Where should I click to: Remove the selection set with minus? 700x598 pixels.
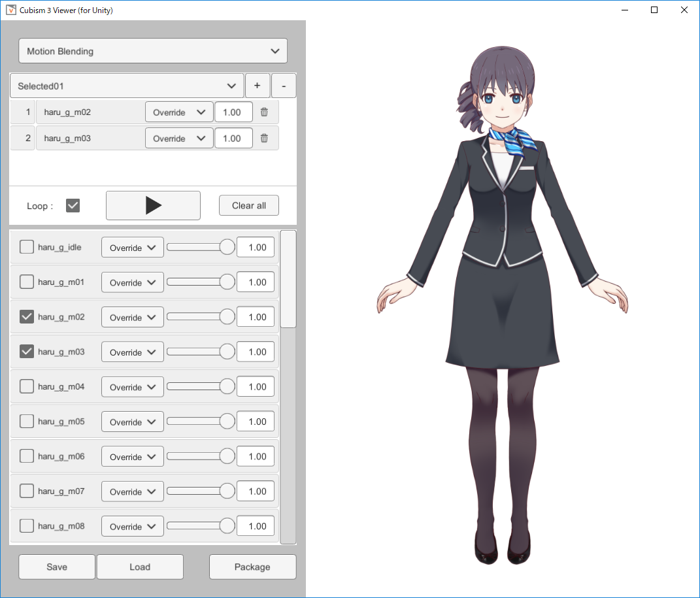[x=284, y=86]
